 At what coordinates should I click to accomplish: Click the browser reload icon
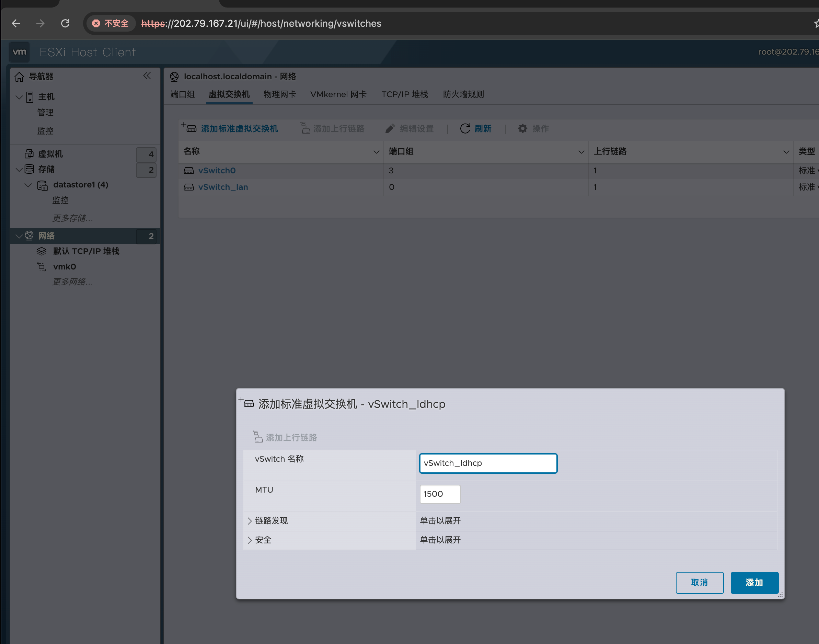[x=65, y=23]
